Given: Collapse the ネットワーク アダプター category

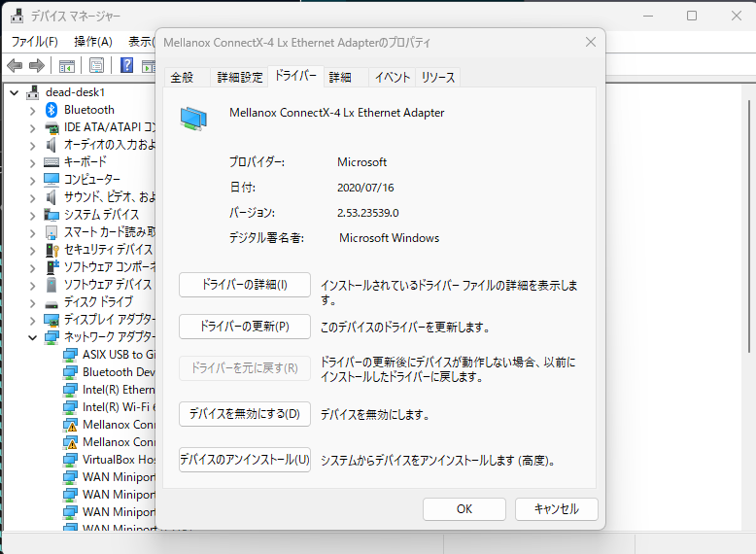Looking at the screenshot, I should [x=32, y=337].
